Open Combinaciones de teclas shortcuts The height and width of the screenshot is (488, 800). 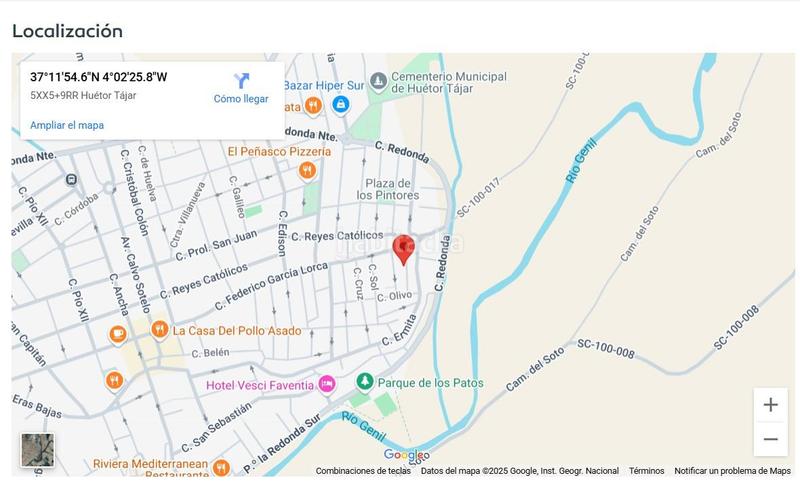[363, 471]
